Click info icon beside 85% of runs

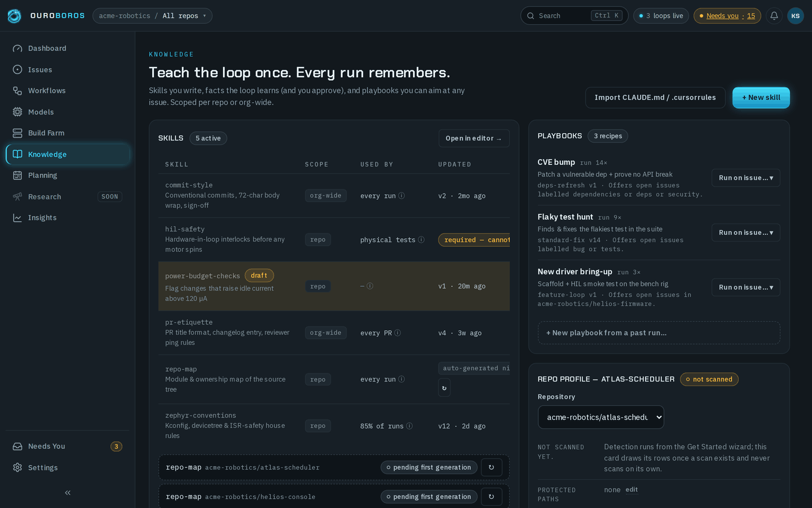[409, 426]
